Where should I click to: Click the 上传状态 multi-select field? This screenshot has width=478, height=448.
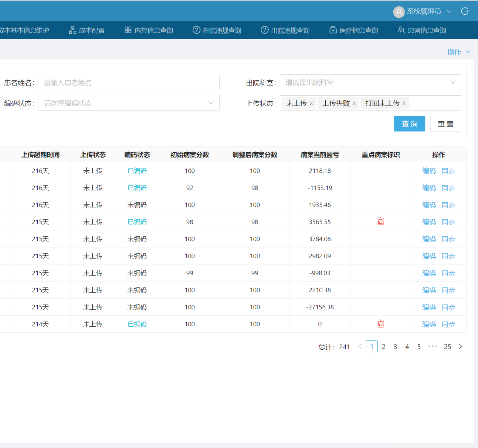coord(370,103)
